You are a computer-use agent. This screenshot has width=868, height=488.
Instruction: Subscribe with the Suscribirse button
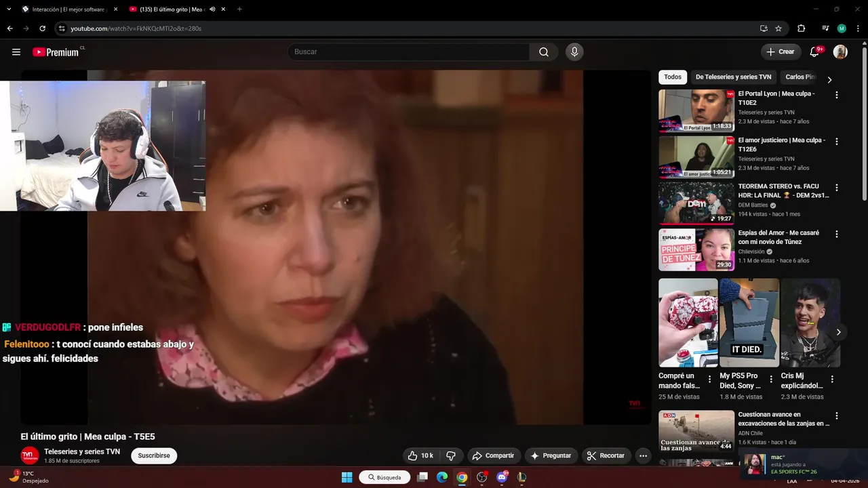pyautogui.click(x=154, y=456)
